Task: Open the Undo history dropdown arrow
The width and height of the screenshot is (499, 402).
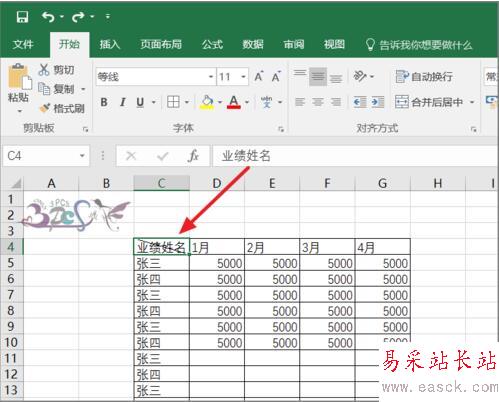Action: pyautogui.click(x=62, y=17)
